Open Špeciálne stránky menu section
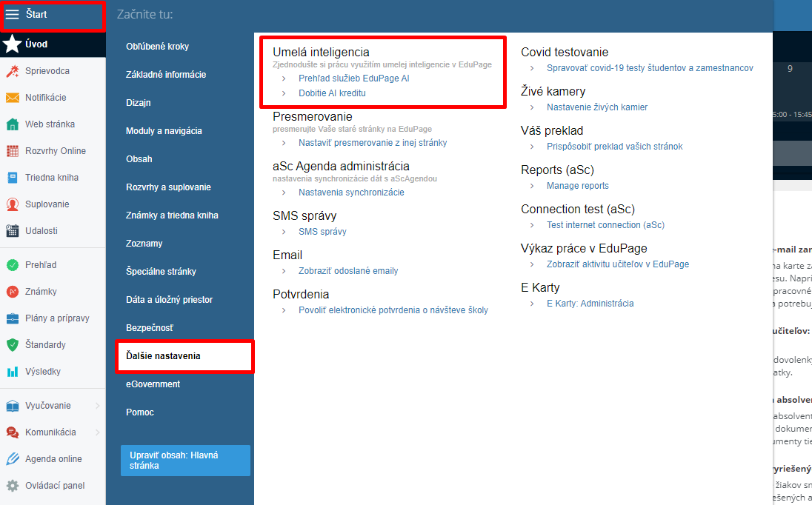Viewport: 812px width, 505px height. coord(161,272)
